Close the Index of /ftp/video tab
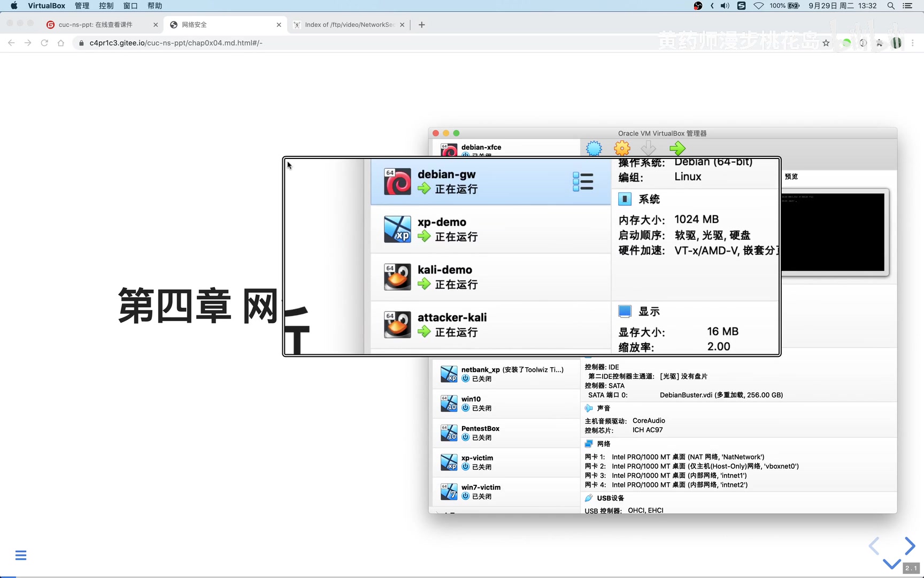 tap(402, 25)
